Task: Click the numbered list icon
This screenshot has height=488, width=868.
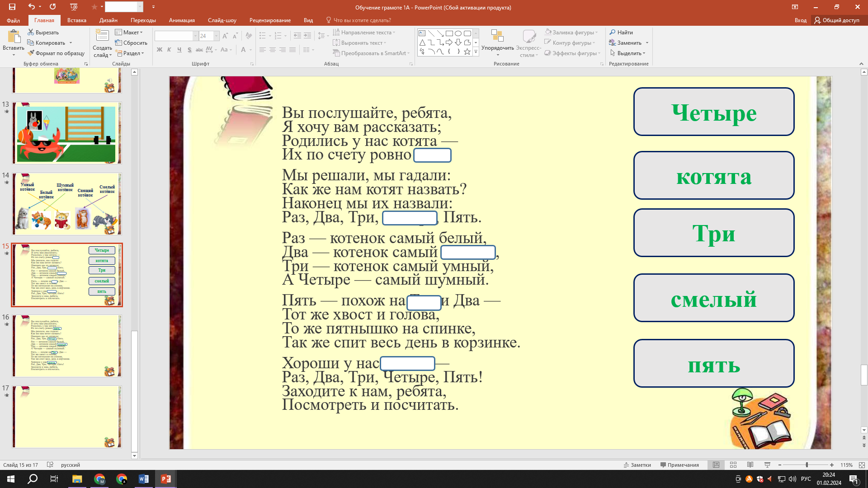Action: point(278,36)
